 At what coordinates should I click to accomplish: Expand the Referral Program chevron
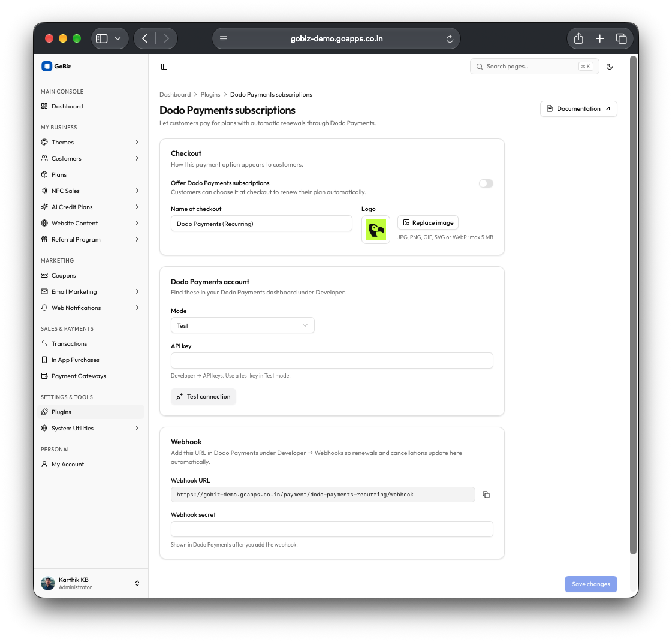point(137,239)
